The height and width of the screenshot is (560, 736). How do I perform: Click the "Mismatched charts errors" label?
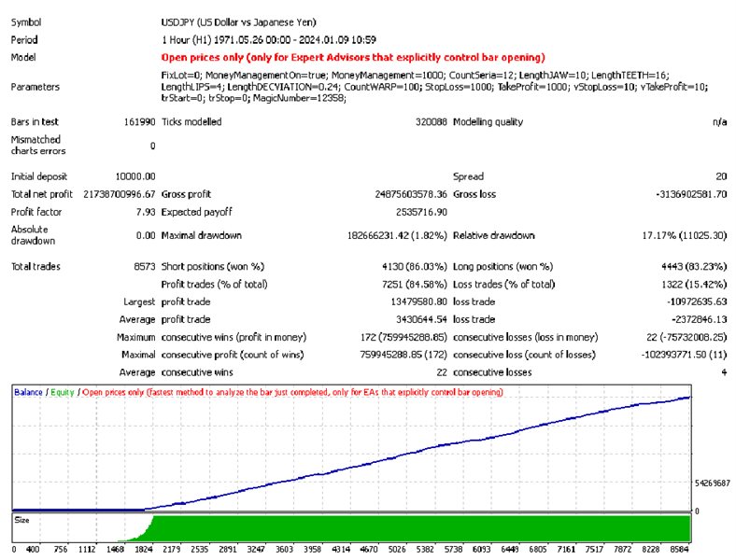pyautogui.click(x=38, y=146)
